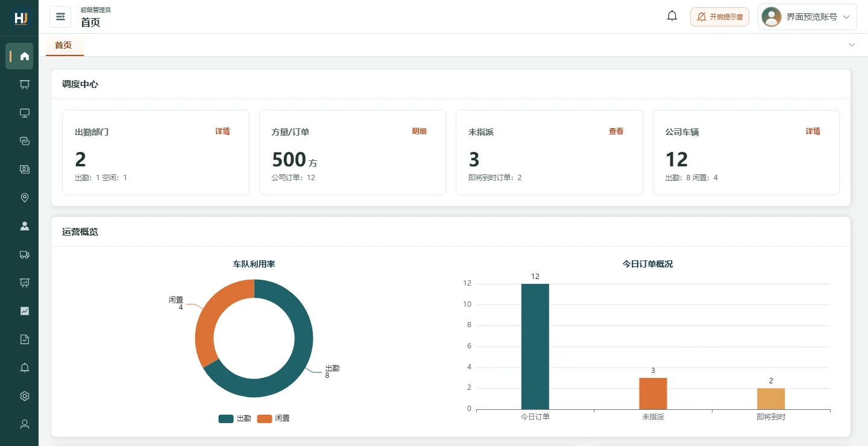Enable sound alerts with 开启提示音
Image resolution: width=868 pixels, height=446 pixels.
pyautogui.click(x=720, y=17)
